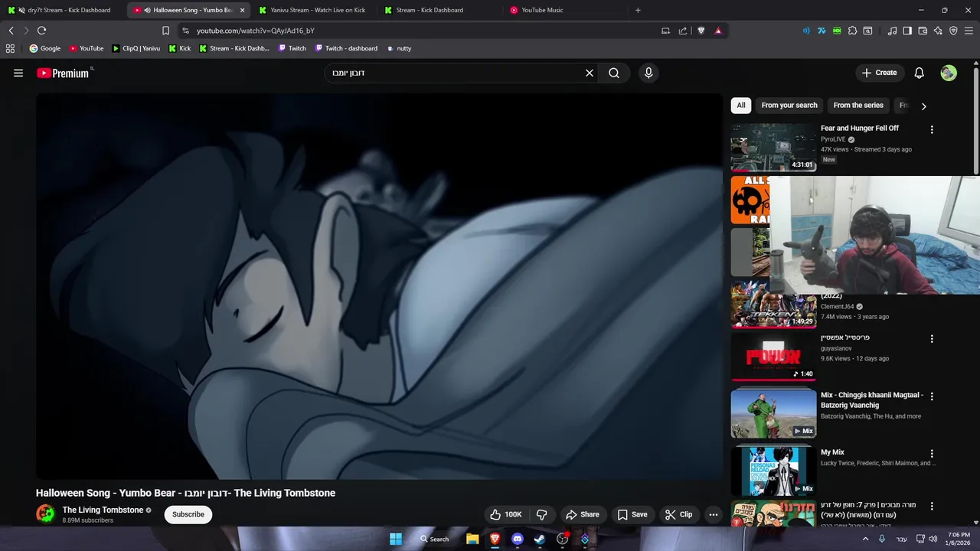Click the youtube.com address bar URL

[256, 31]
